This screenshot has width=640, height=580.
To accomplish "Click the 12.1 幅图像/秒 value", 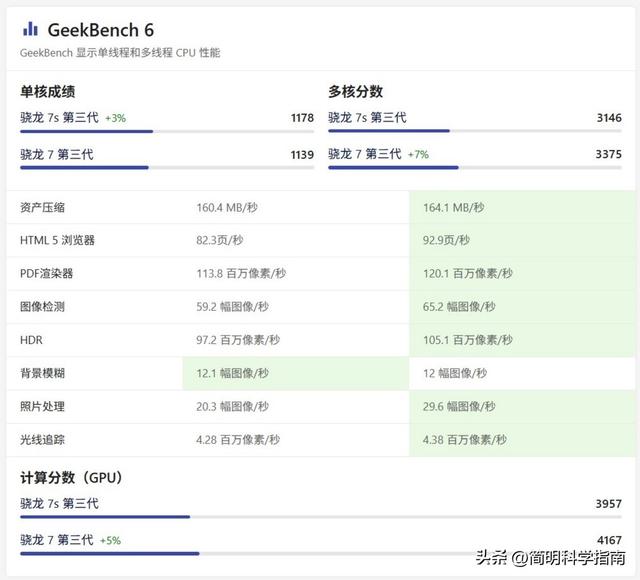I will click(x=233, y=373).
